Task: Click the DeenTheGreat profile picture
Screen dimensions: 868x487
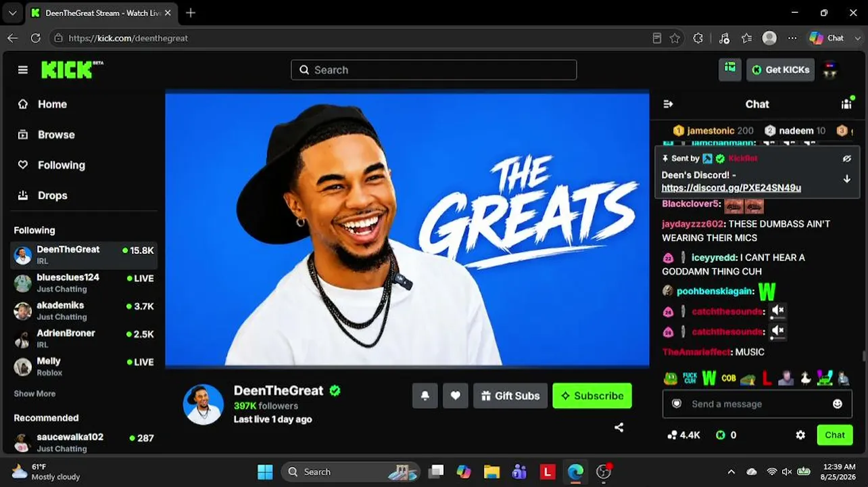Action: coord(203,404)
